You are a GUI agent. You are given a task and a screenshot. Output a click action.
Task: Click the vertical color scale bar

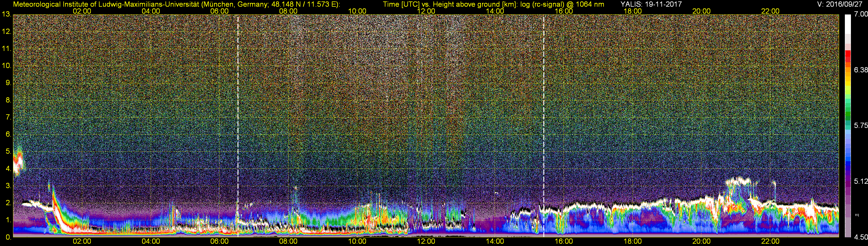pyautogui.click(x=848, y=126)
